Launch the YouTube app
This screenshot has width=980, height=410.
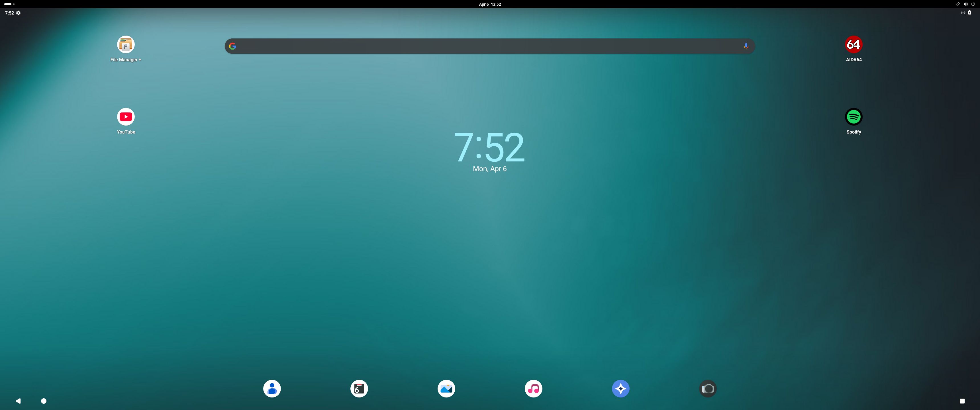coord(126,117)
